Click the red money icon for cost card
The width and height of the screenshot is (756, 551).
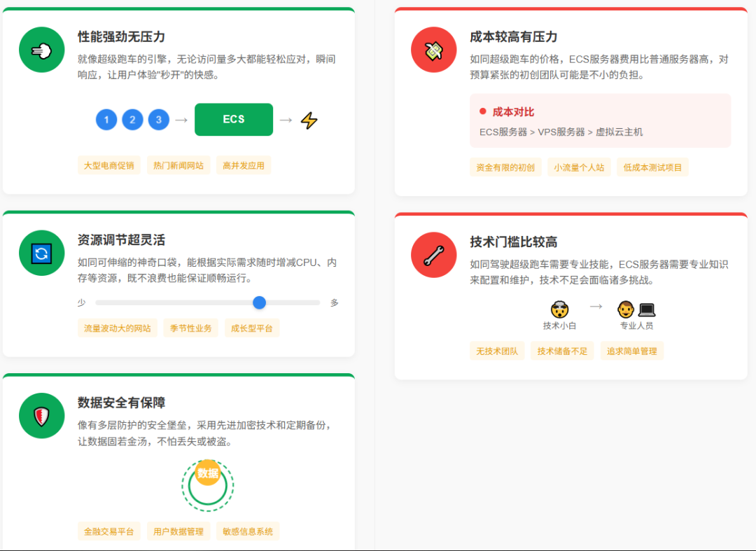433,50
